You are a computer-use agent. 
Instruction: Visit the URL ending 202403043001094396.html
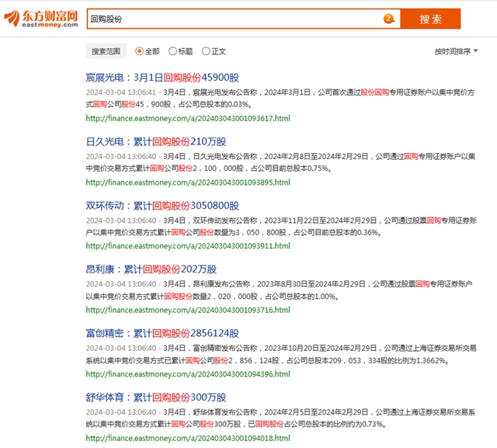point(188,374)
